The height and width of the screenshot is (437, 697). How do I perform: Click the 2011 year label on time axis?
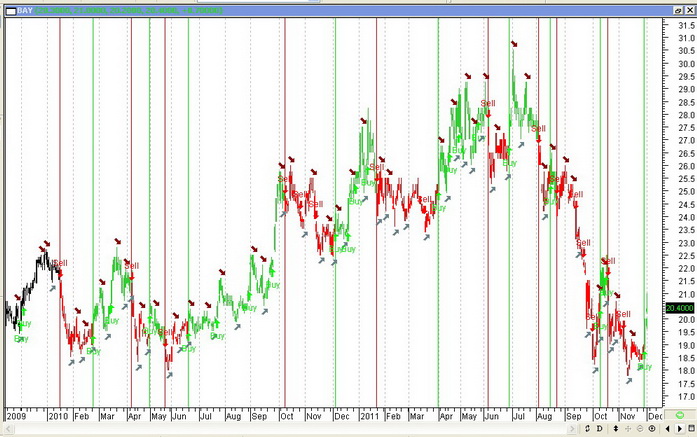369,413
